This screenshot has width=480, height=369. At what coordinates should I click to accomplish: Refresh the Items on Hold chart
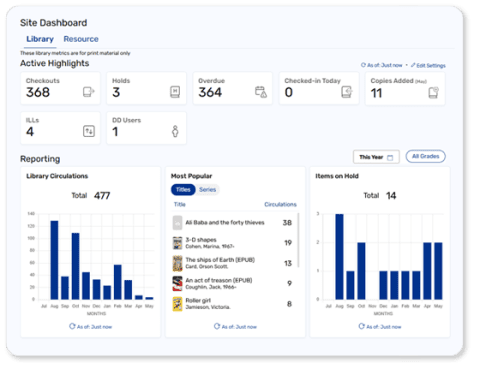tap(380, 327)
